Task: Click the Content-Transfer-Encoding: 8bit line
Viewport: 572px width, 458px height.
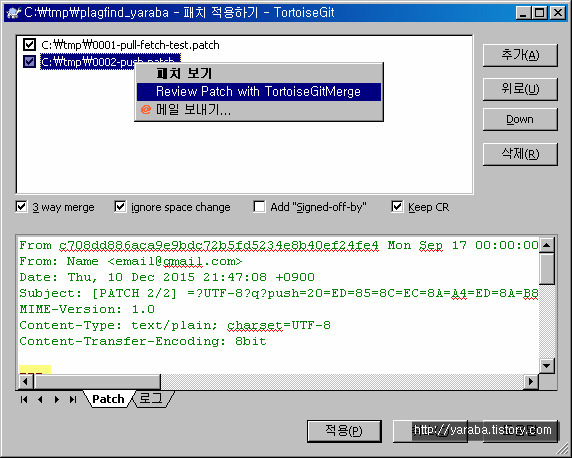Action: (143, 341)
